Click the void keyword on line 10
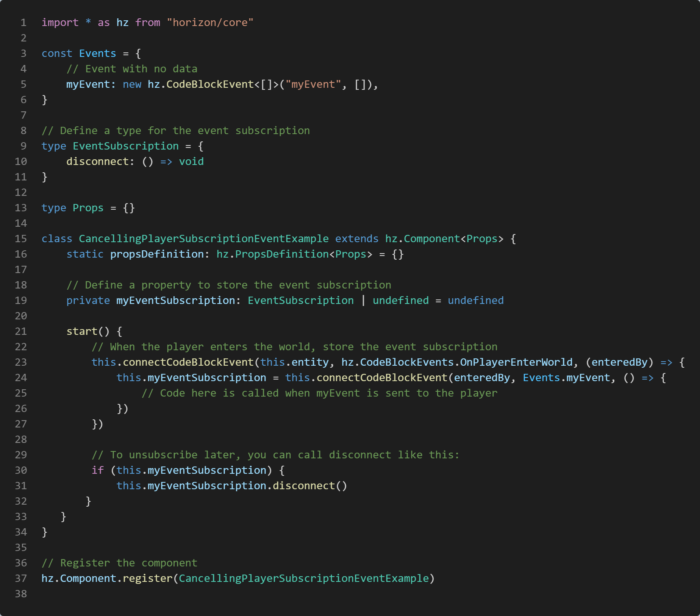The width and height of the screenshot is (700, 616). click(191, 161)
